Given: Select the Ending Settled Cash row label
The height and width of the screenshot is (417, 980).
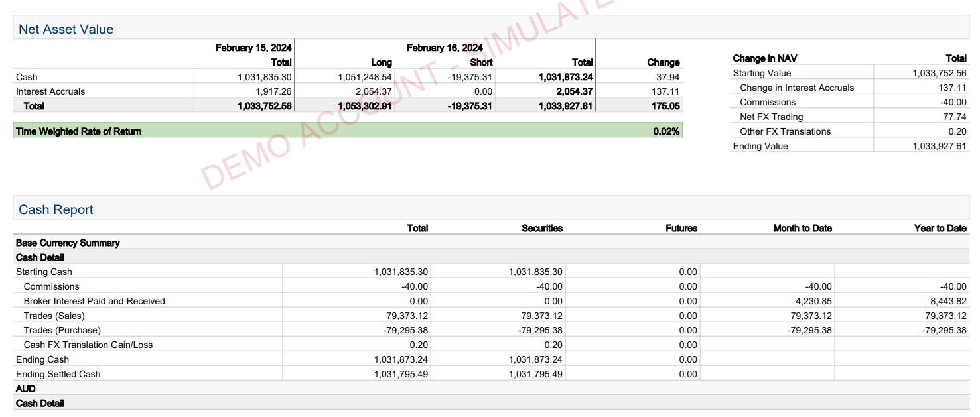Looking at the screenshot, I should pos(58,374).
